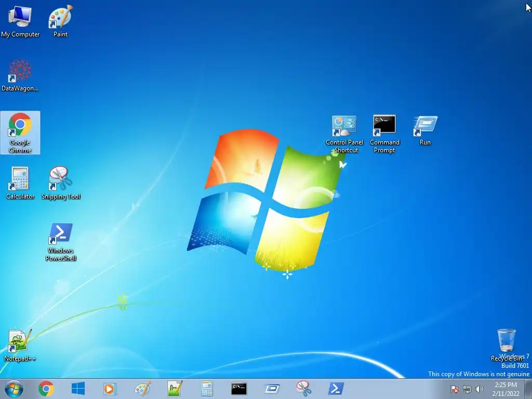Open the volume speaker tray icon

point(480,390)
